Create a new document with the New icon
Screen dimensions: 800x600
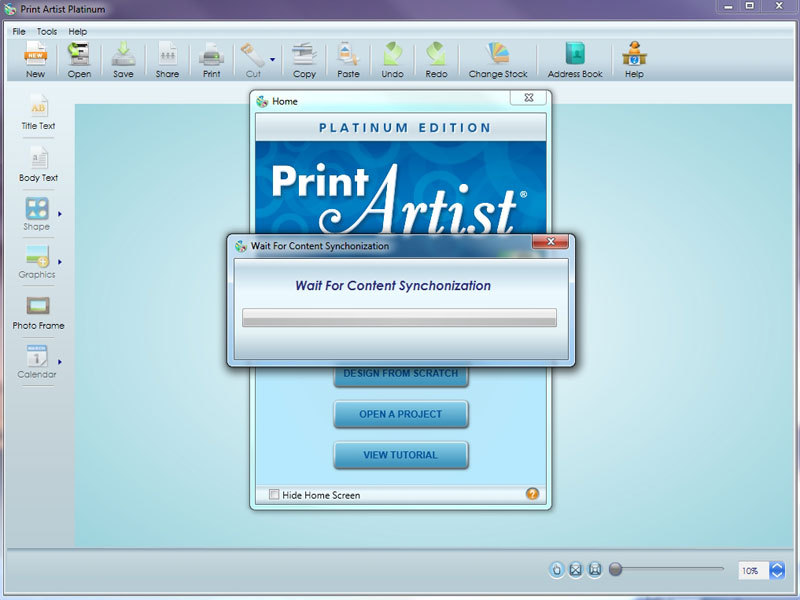click(35, 60)
